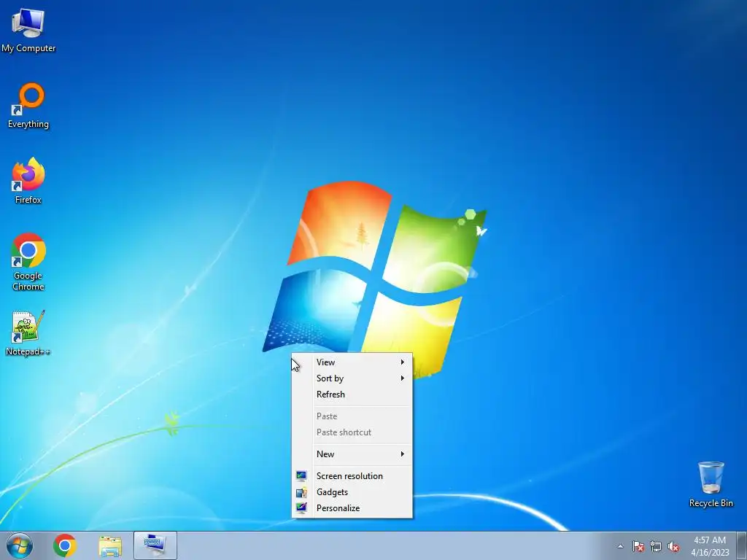Open the network tray icon

656,546
